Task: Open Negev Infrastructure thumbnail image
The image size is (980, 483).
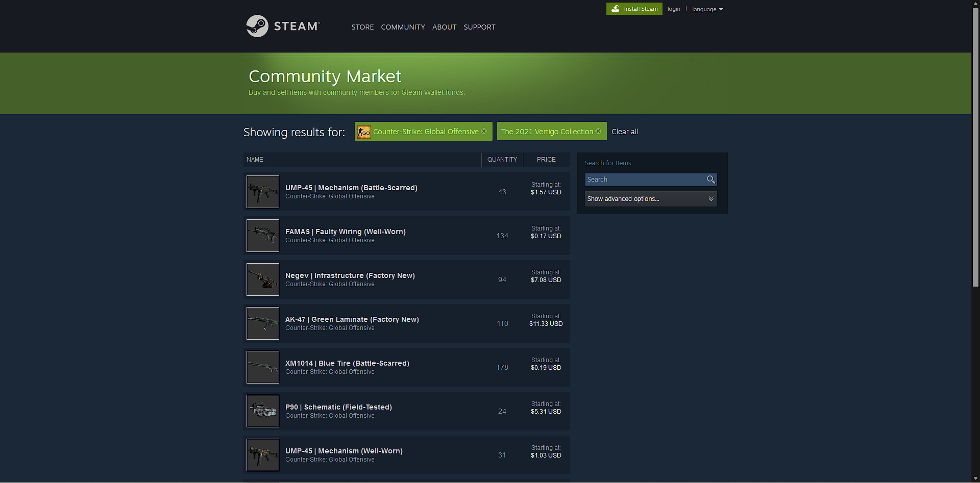Action: (263, 279)
